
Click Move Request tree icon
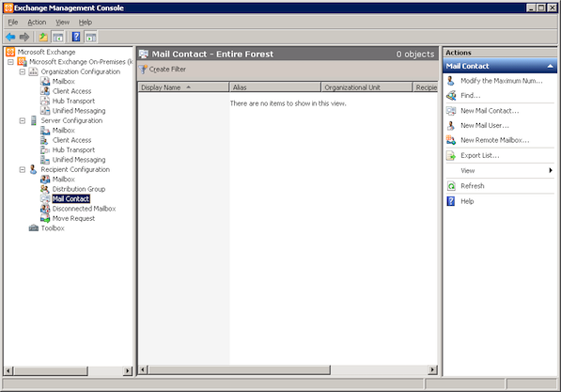pos(45,218)
